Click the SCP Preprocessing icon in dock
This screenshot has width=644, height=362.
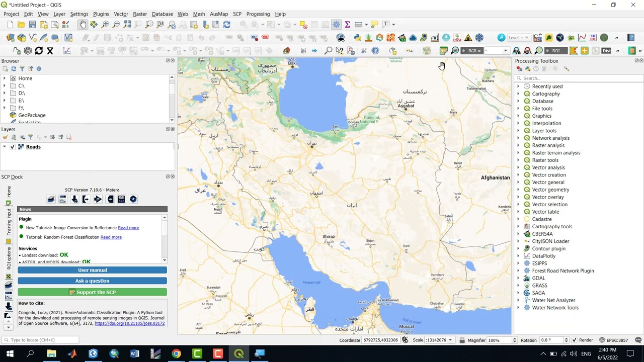pos(86,200)
